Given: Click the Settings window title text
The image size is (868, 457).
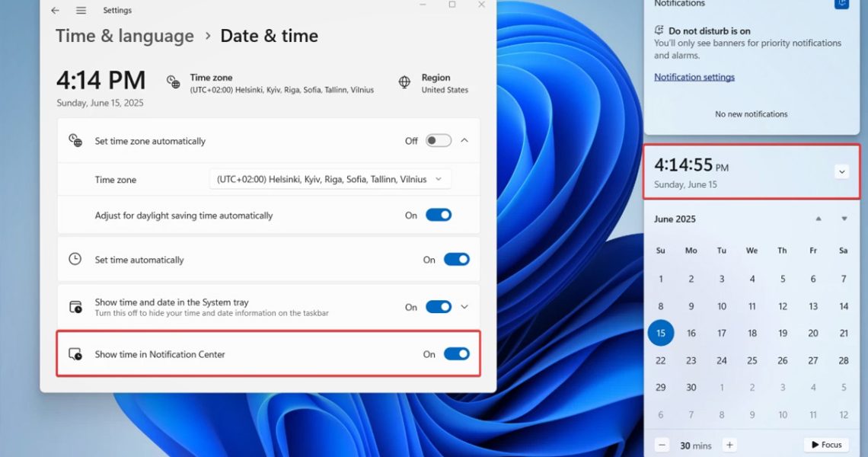Looking at the screenshot, I should (117, 11).
